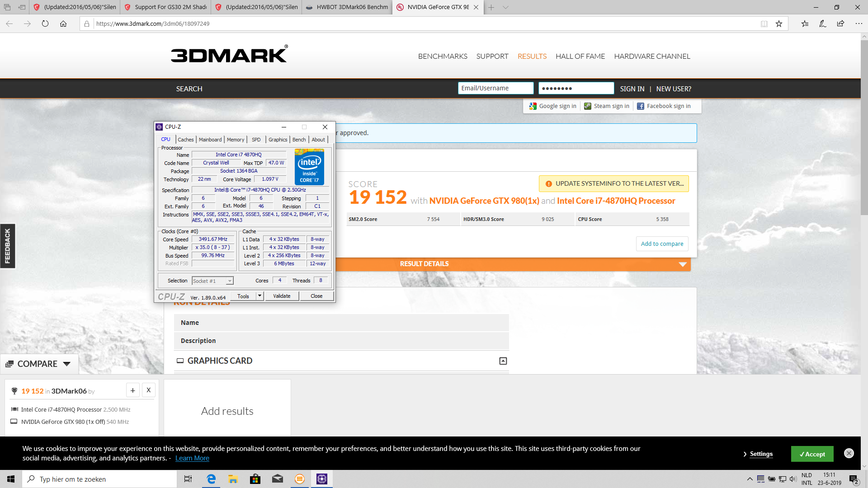
Task: Click New User? link
Action: point(674,89)
